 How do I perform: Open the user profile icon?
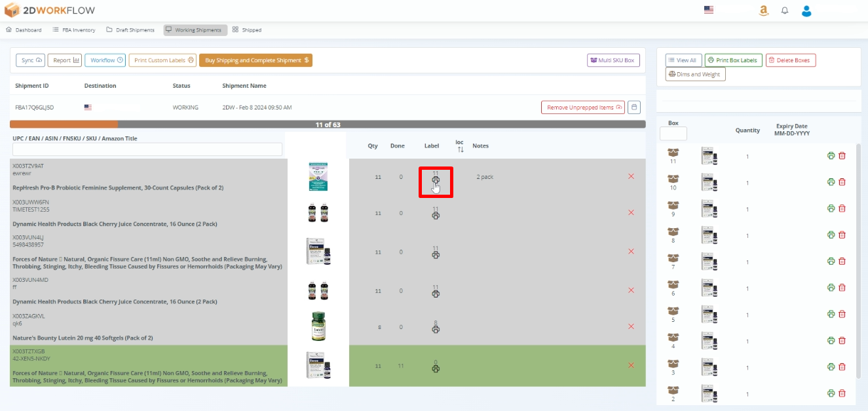806,10
